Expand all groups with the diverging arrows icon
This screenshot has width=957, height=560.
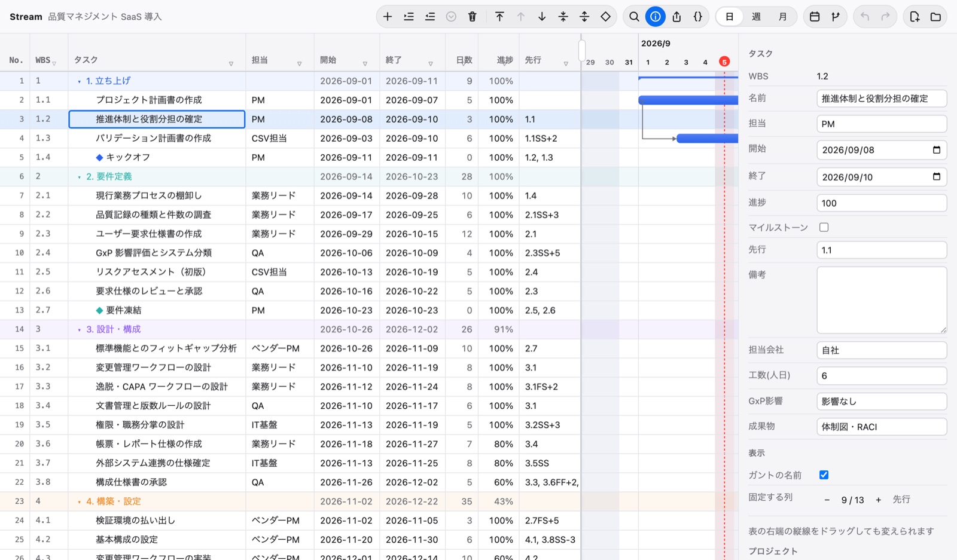pos(584,17)
